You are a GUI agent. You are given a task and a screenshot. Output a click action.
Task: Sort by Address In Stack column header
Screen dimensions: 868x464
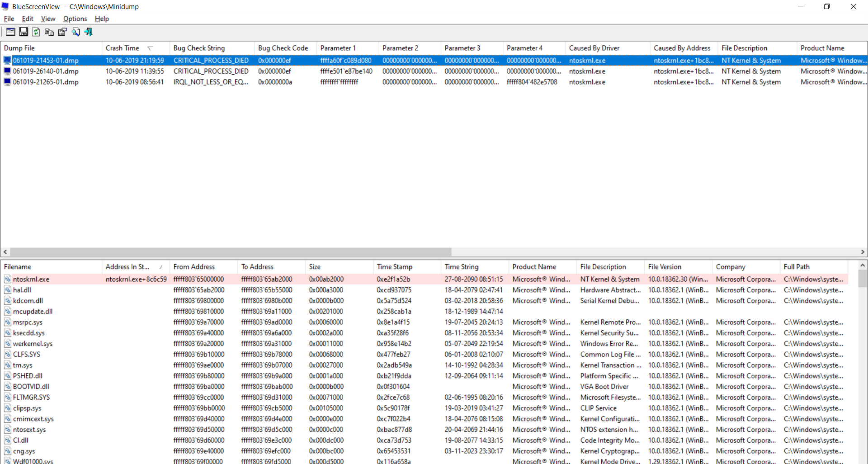(127, 267)
